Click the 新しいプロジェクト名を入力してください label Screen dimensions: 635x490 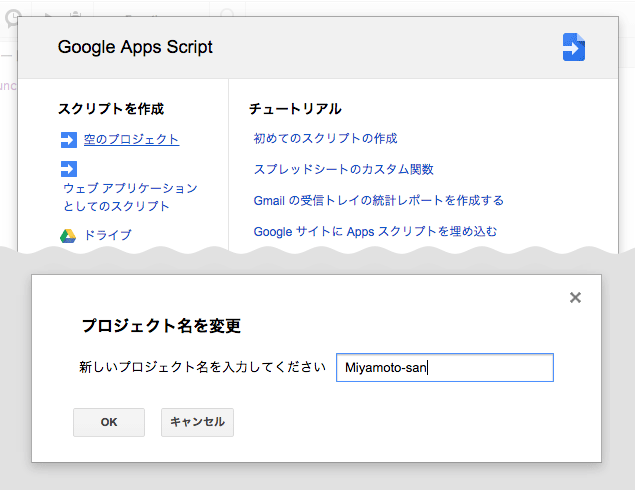tap(202, 367)
